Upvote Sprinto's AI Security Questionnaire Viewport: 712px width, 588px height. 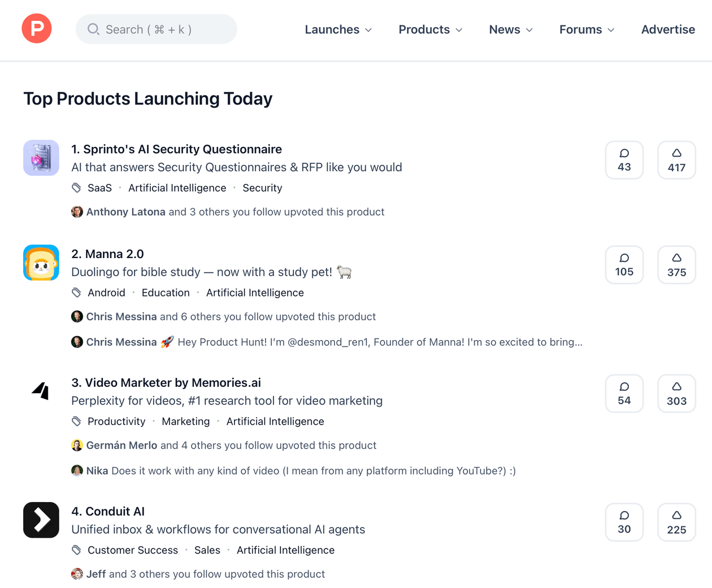tap(676, 160)
